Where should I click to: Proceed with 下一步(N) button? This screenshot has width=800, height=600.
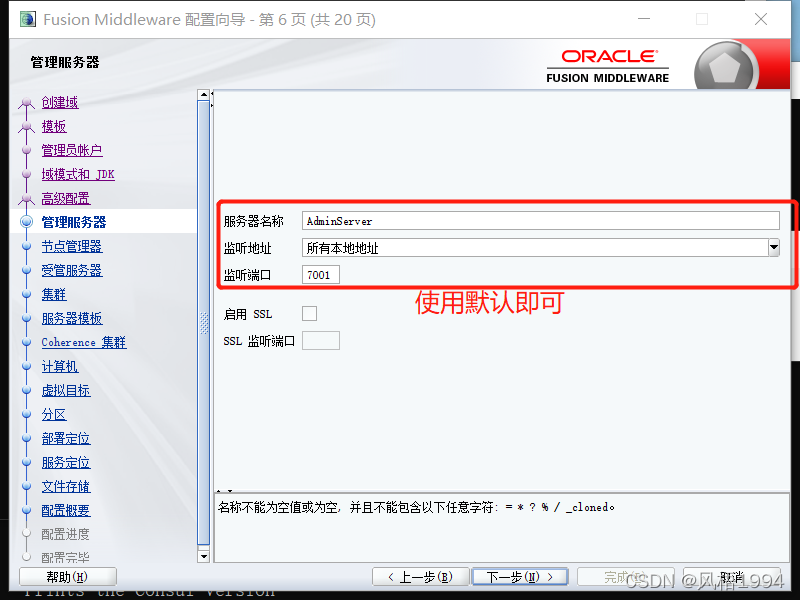pyautogui.click(x=519, y=577)
